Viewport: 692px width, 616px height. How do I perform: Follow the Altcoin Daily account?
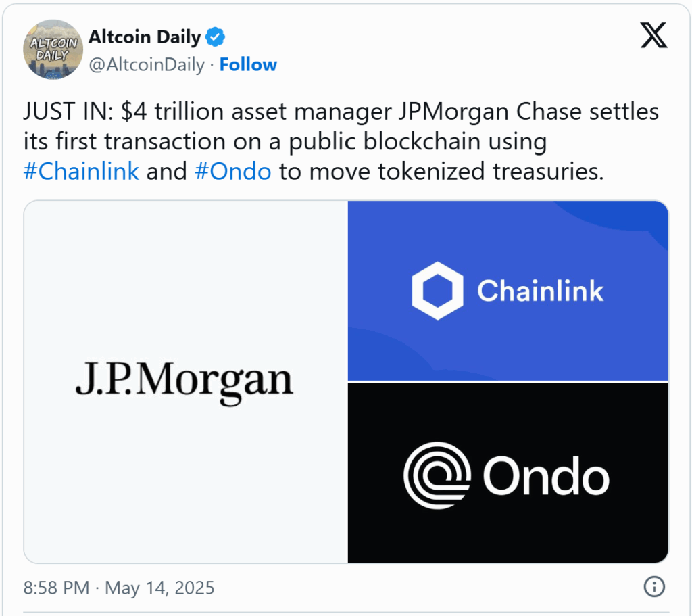point(248,64)
